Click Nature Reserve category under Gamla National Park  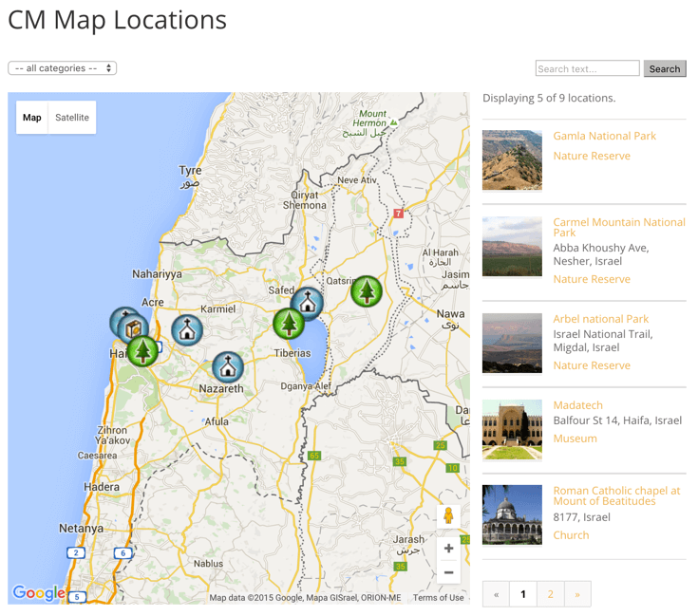592,156
